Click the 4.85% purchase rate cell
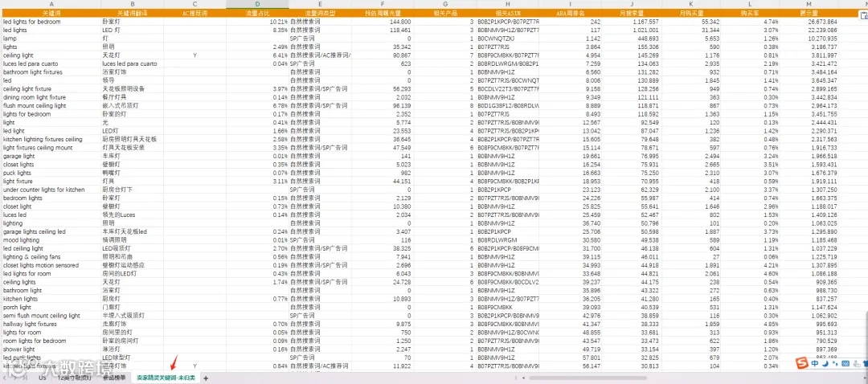 [x=749, y=324]
